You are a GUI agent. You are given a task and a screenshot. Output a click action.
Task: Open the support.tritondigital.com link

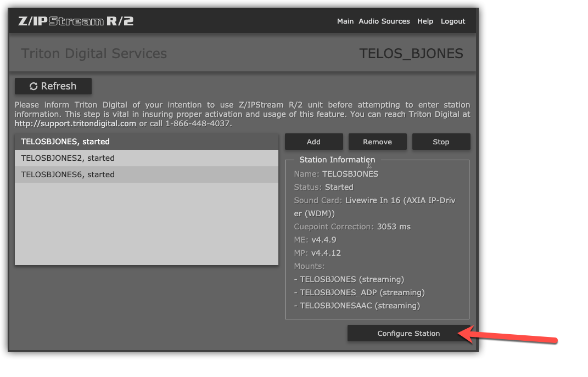click(75, 123)
